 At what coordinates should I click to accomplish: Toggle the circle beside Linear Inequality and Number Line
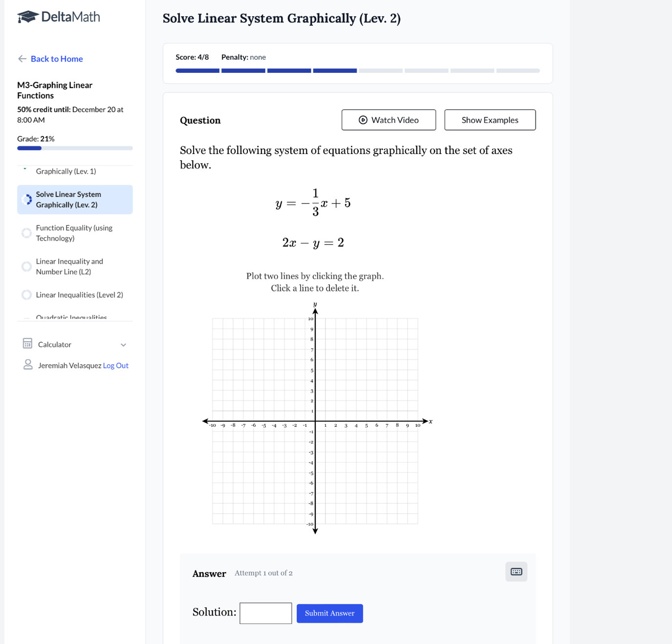coord(26,266)
